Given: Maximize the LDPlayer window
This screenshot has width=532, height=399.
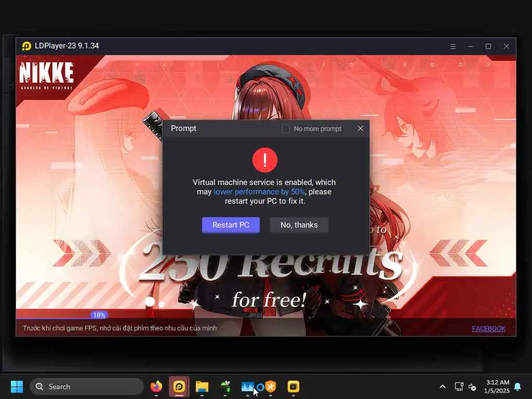Looking at the screenshot, I should click(x=488, y=46).
